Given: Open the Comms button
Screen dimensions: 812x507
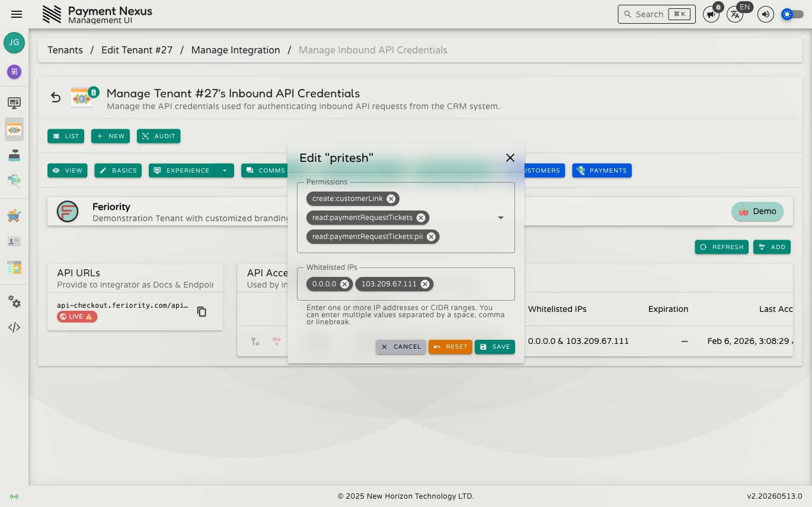Looking at the screenshot, I should pos(266,171).
